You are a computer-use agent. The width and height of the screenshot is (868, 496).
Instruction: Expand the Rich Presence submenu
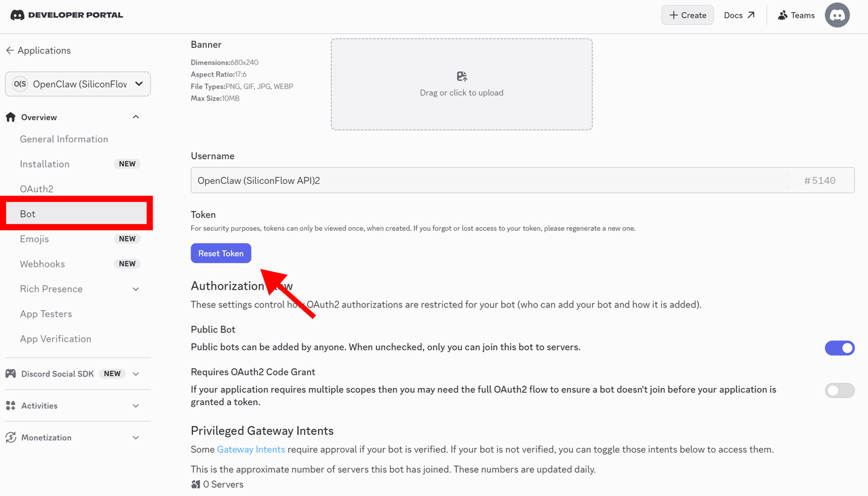pyautogui.click(x=136, y=289)
